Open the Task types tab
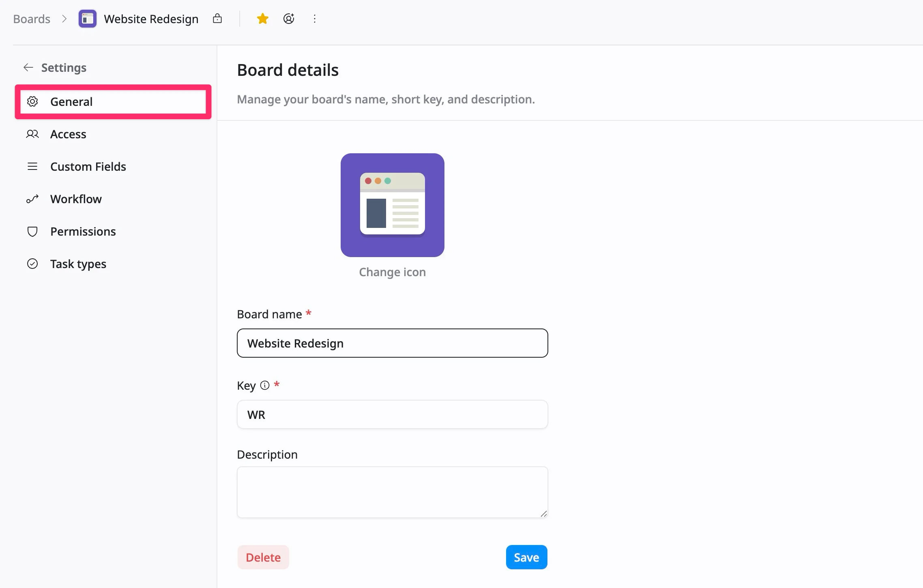The width and height of the screenshot is (923, 588). coord(113,264)
